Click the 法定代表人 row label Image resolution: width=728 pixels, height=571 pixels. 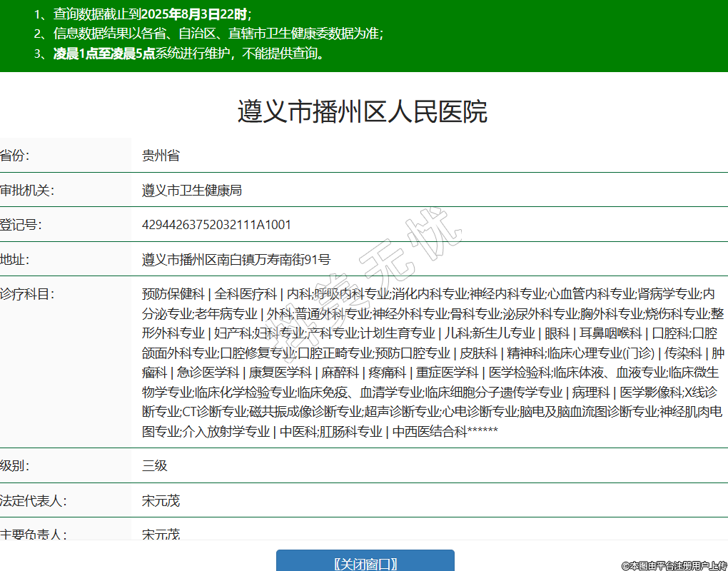coord(33,501)
